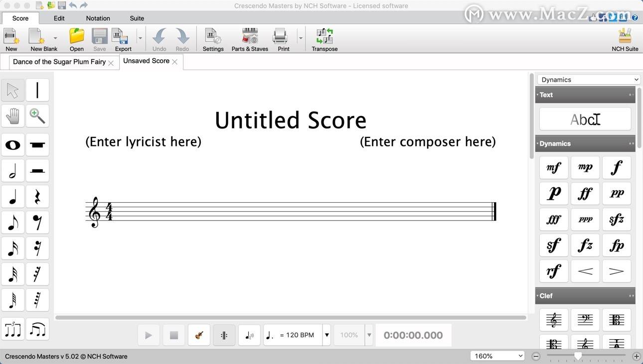Pick the half rest tool
The image size is (643, 364).
[37, 171]
